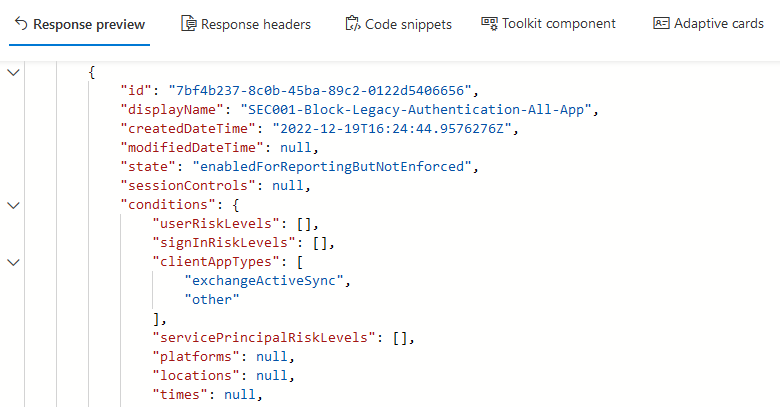Collapse the "conditions" object
Image resolution: width=780 pixels, height=407 pixels.
13,205
